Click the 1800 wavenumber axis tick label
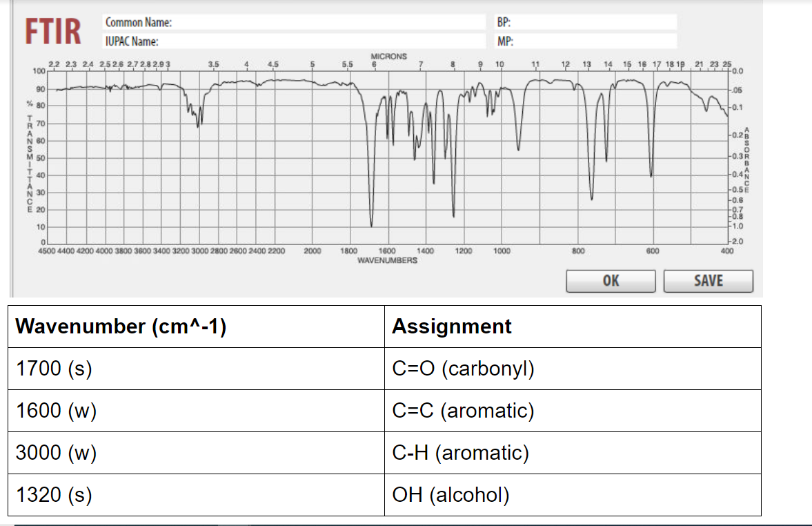The image size is (812, 526). click(x=348, y=251)
